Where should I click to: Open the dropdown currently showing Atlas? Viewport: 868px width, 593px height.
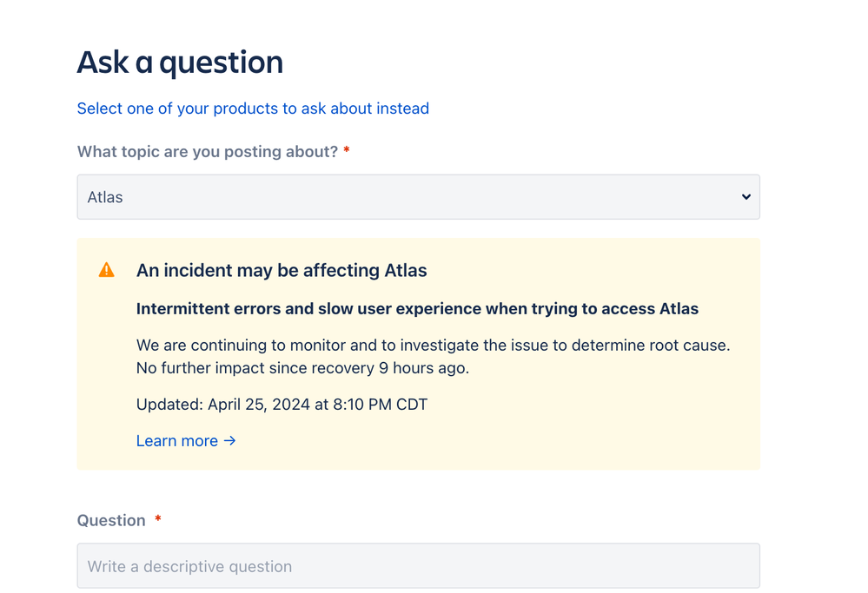(418, 197)
